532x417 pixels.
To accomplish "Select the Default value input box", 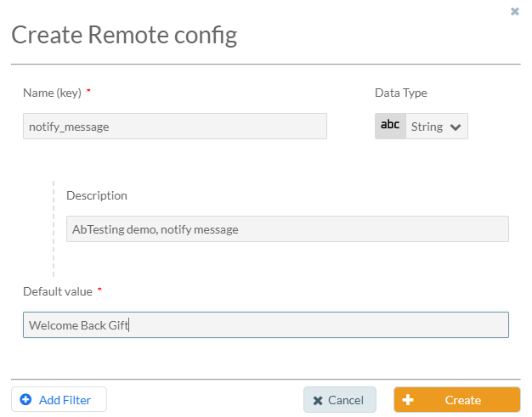I will click(266, 324).
